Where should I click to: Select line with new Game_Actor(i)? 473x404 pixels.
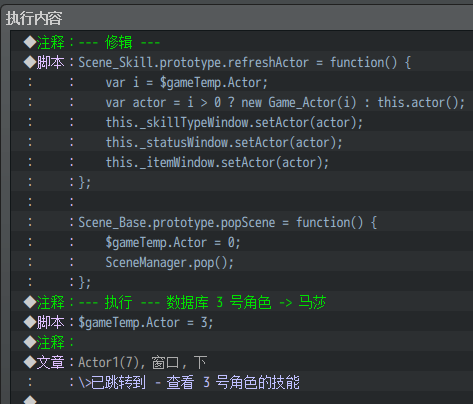coord(242,102)
